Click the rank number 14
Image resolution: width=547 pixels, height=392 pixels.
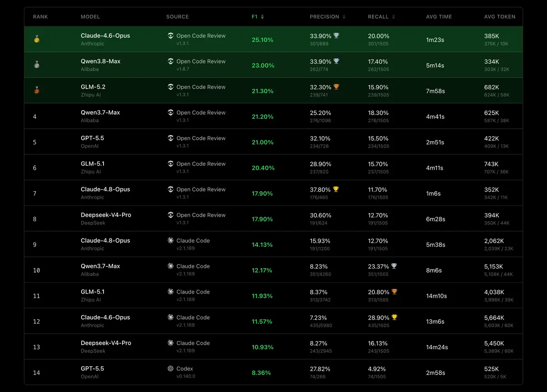point(36,372)
